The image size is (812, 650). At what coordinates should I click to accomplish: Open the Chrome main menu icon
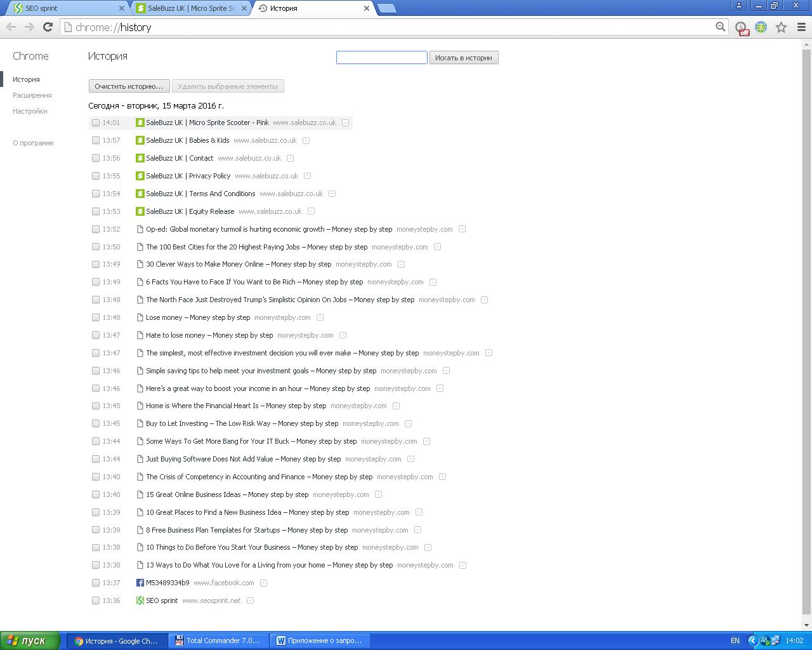(x=801, y=27)
